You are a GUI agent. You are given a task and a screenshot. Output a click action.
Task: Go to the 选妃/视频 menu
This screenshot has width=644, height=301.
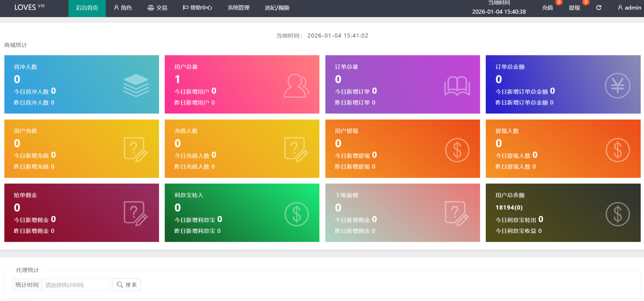[x=277, y=8]
